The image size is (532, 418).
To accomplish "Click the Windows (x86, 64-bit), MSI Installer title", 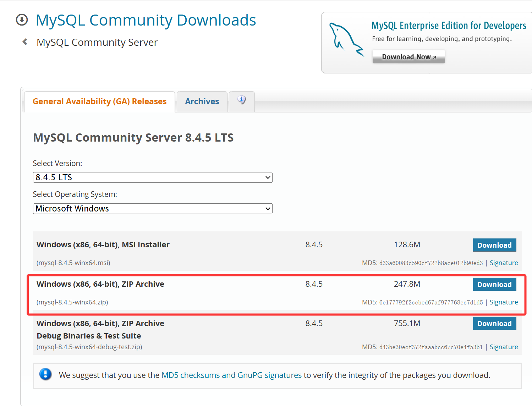I will [103, 245].
